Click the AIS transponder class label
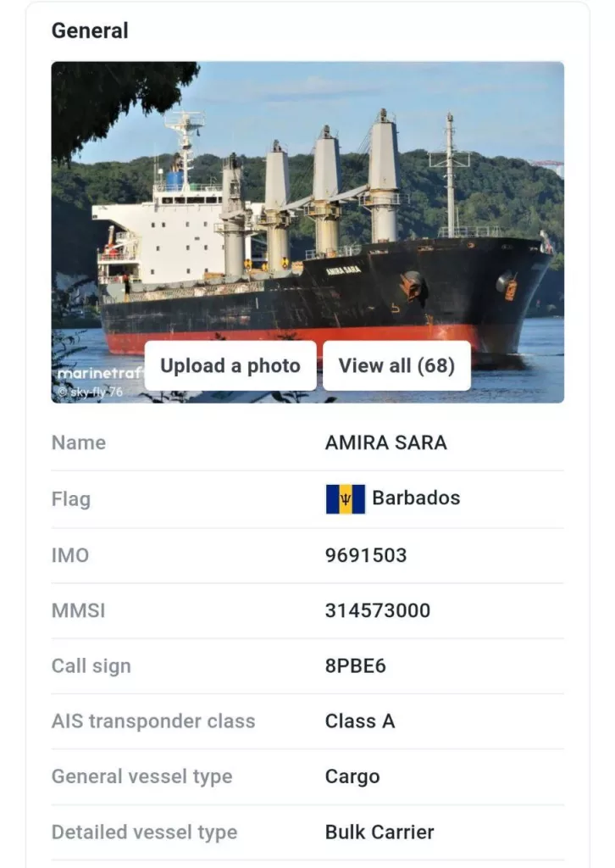This screenshot has width=615, height=868. (153, 721)
